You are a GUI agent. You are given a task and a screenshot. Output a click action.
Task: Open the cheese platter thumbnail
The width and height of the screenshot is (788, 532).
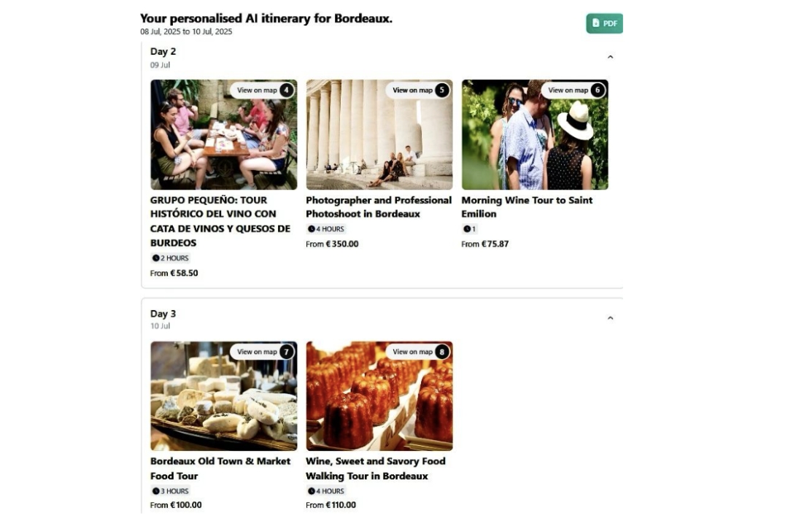[224, 396]
